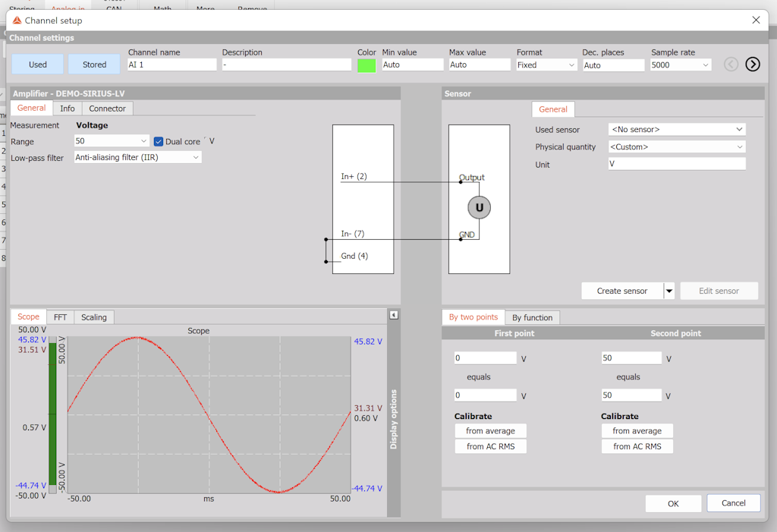Image resolution: width=777 pixels, height=532 pixels.
Task: Edit the Min value field
Action: coord(412,65)
